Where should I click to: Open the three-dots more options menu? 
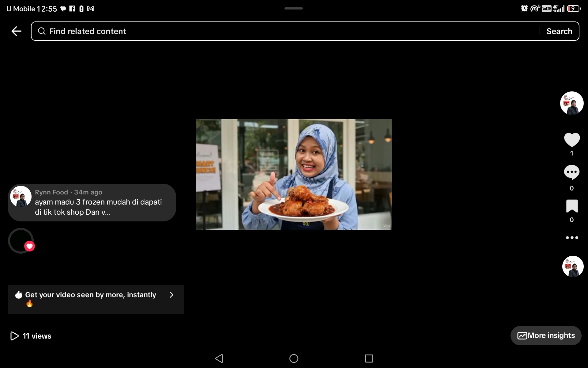(x=572, y=238)
